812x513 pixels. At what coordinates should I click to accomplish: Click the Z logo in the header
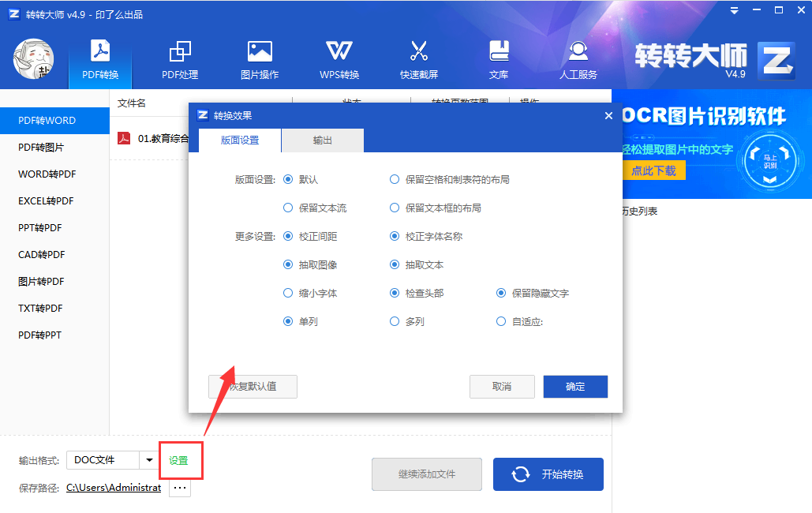click(x=775, y=61)
